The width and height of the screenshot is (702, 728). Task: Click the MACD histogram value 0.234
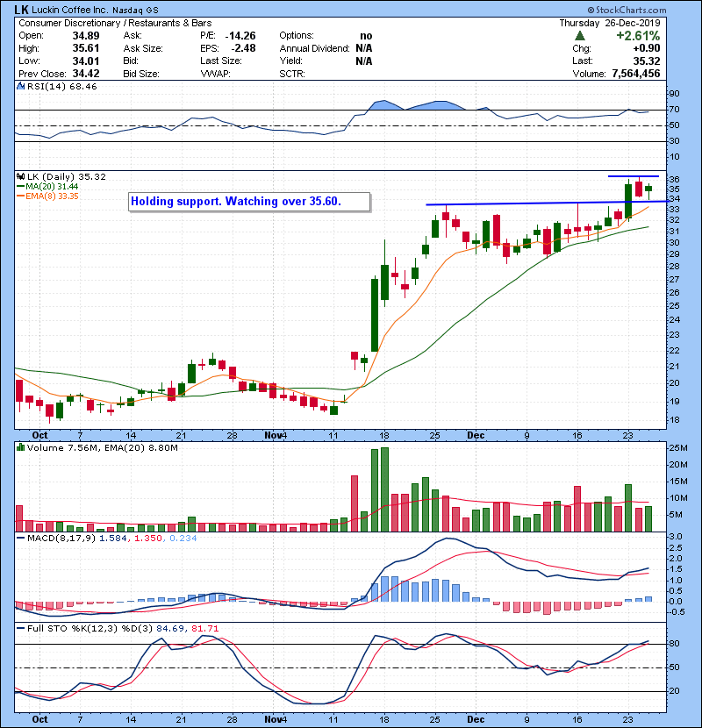coord(183,539)
